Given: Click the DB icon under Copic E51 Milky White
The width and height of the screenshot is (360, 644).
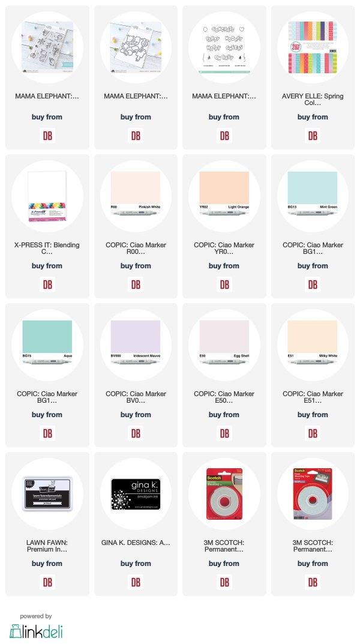Looking at the screenshot, I should coord(313,433).
